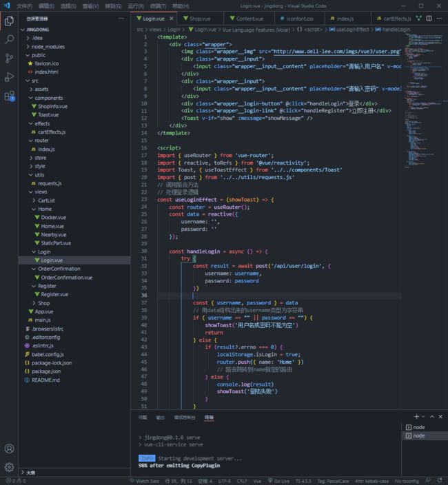Image resolution: width=448 pixels, height=485 pixels.
Task: Split the editor to the right
Action: [x=429, y=19]
